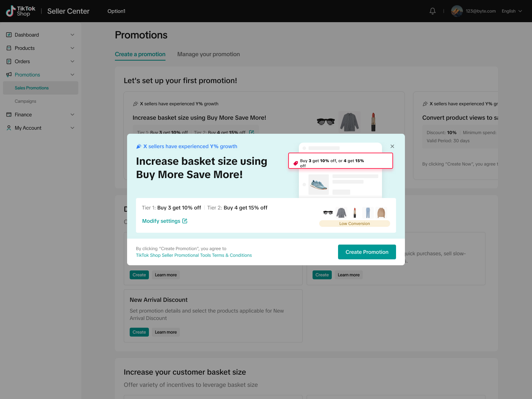Image resolution: width=532 pixels, height=399 pixels.
Task: Click Create under New Arrival Discount
Action: [x=139, y=332]
